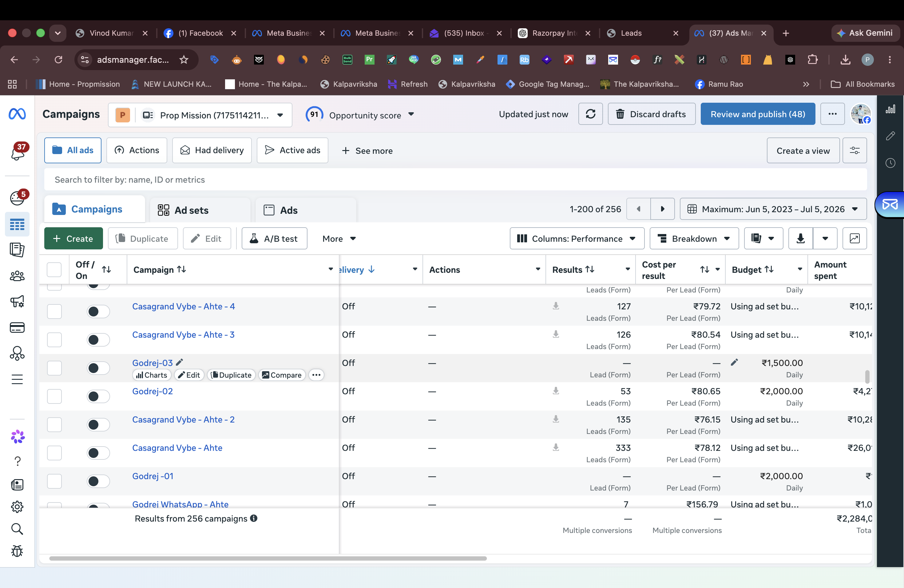Viewport: 904px width, 588px height.
Task: Open the megaphone advertising settings icon
Action: coord(17,302)
